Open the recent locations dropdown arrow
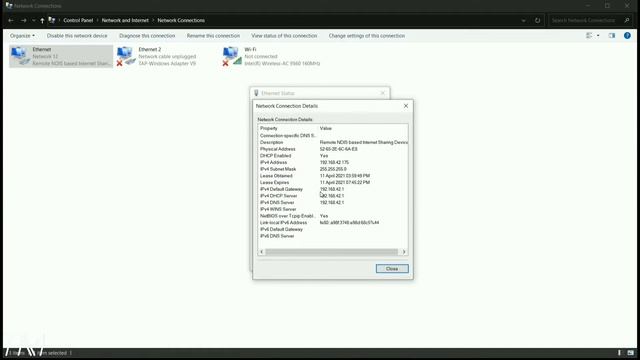 click(33, 20)
